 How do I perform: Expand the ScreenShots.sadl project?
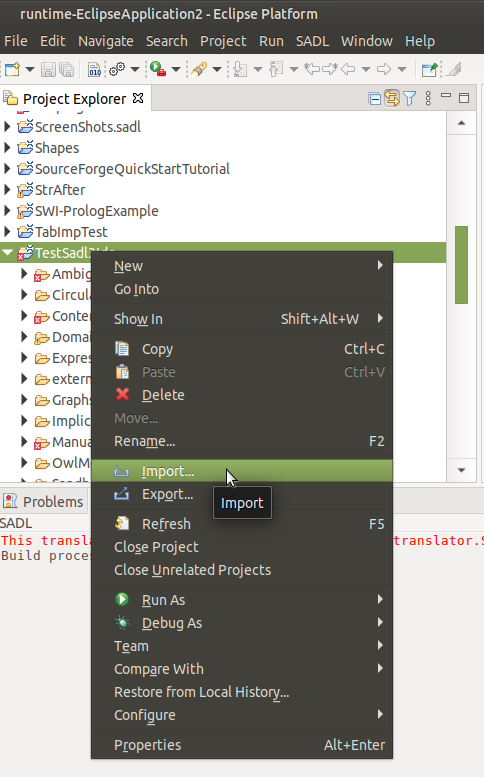(7, 127)
